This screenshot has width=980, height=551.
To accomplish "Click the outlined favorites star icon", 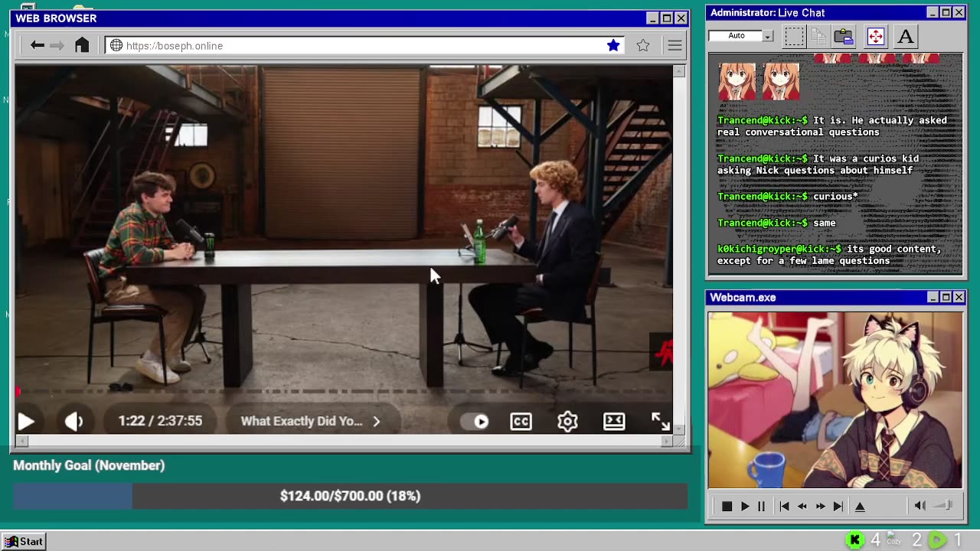I will (x=643, y=46).
